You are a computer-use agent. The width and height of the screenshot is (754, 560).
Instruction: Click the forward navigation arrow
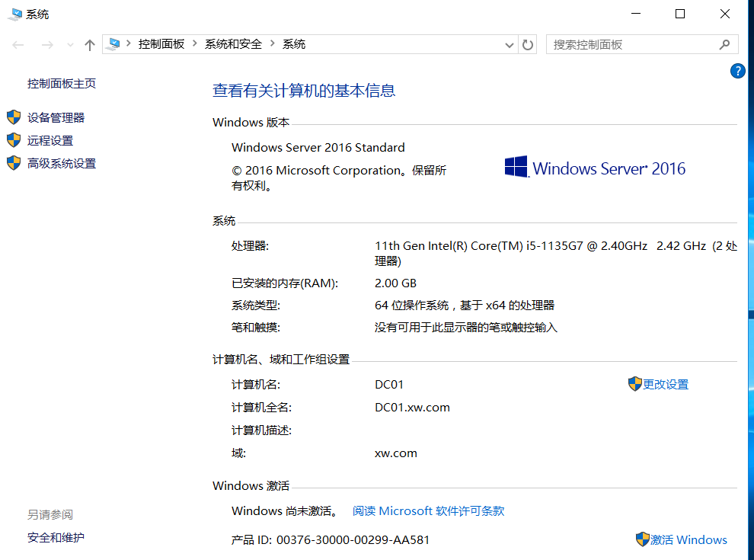(47, 45)
